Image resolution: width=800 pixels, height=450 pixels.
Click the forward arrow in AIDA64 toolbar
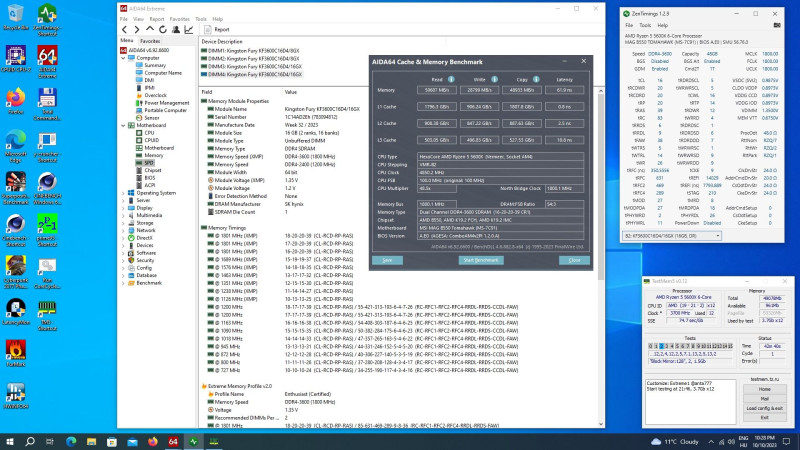pyautogui.click(x=137, y=30)
